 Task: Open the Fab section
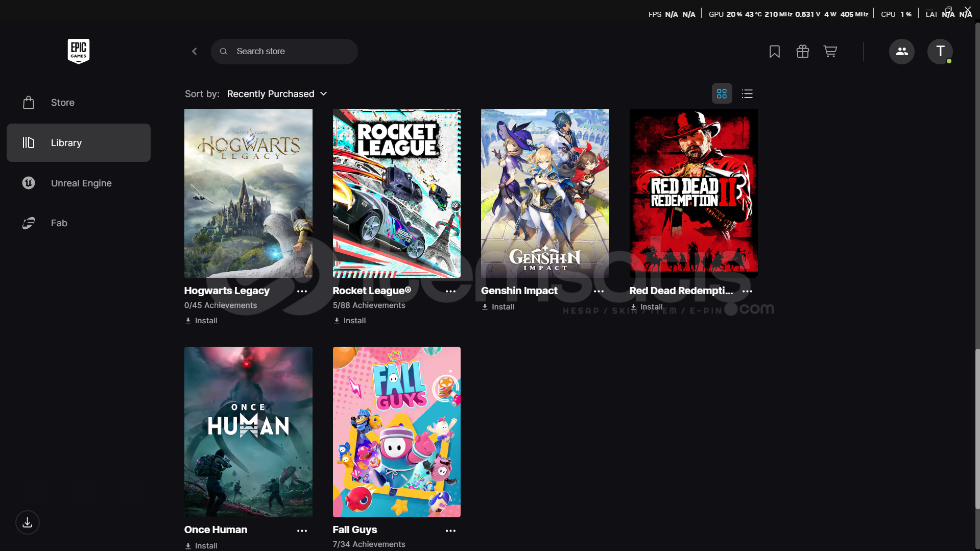[79, 223]
